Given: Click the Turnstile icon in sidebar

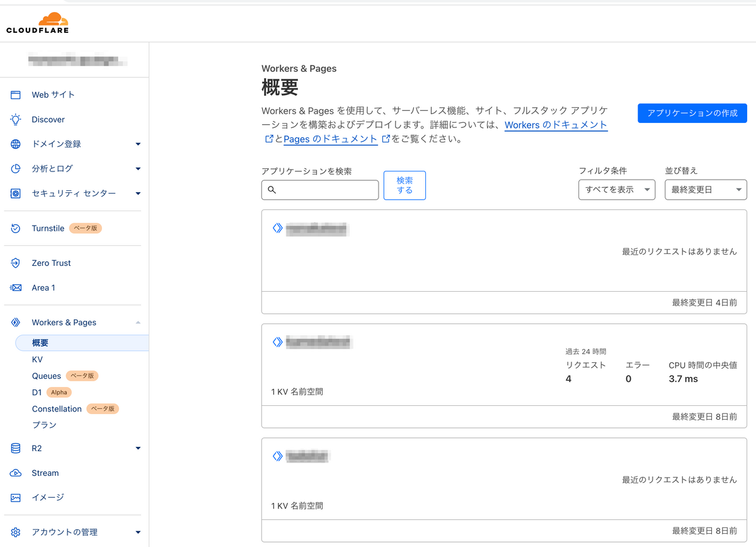Looking at the screenshot, I should coord(16,228).
